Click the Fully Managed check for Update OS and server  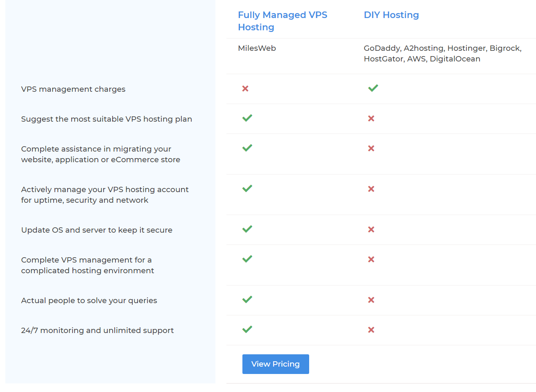click(x=247, y=229)
